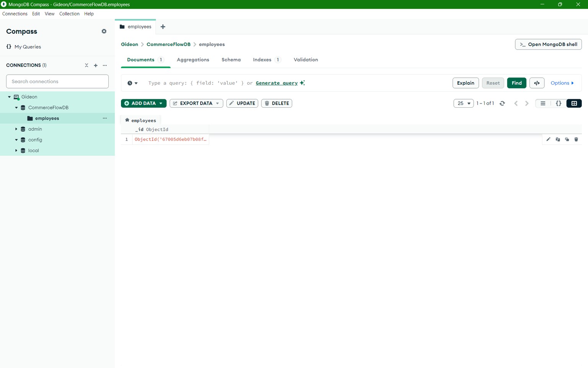The height and width of the screenshot is (368, 588).
Task: Open MongoDB shell
Action: [x=548, y=44]
